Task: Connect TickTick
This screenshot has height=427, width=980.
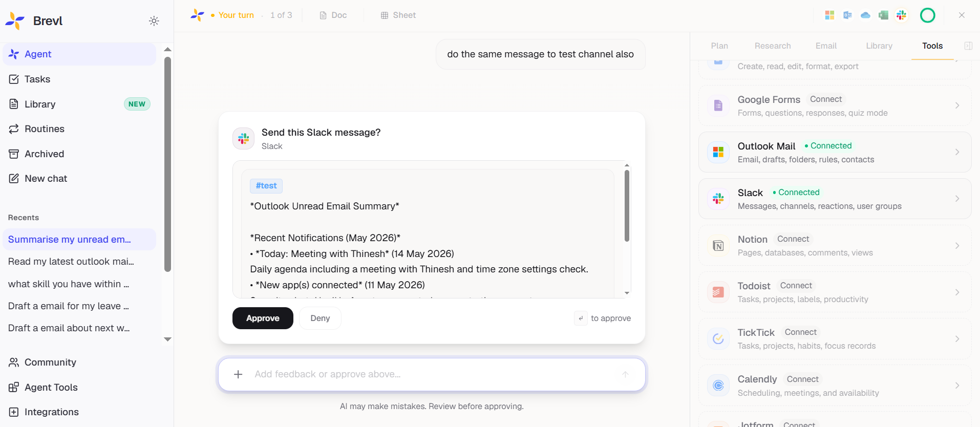Action: coord(801,332)
